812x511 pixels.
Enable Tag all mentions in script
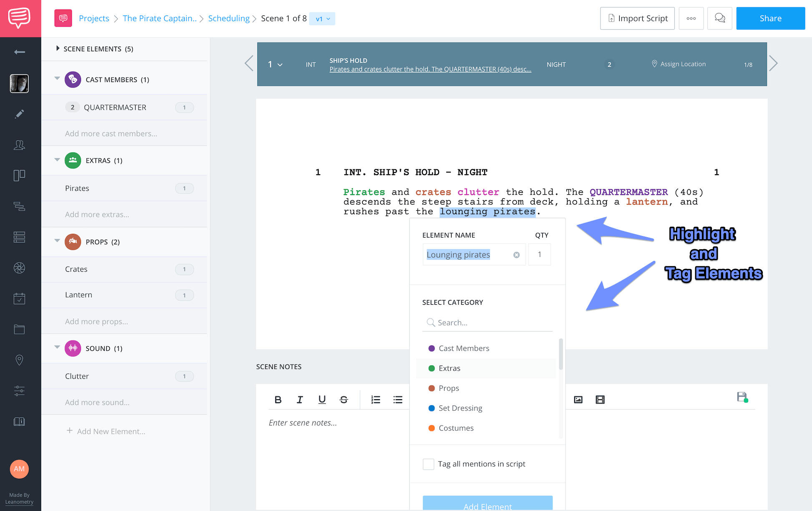(428, 464)
